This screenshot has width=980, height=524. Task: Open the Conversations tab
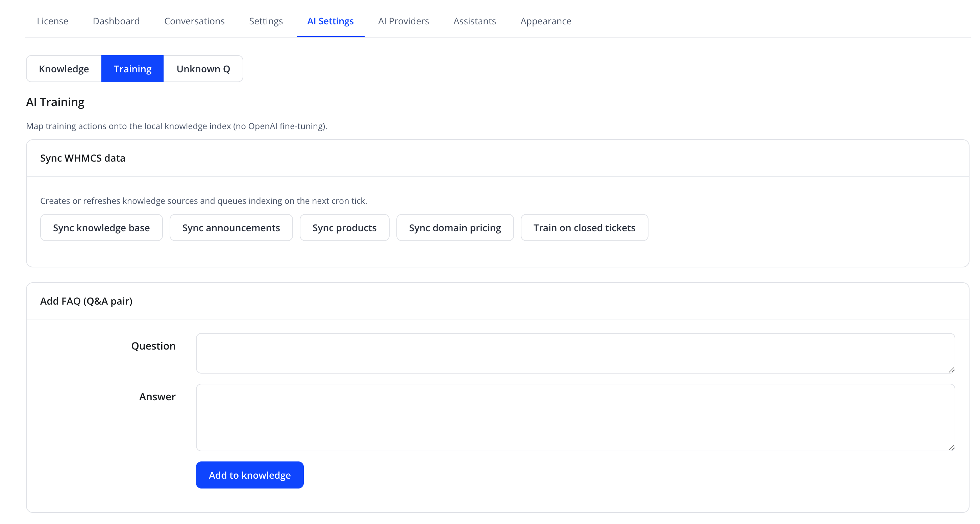(x=194, y=21)
